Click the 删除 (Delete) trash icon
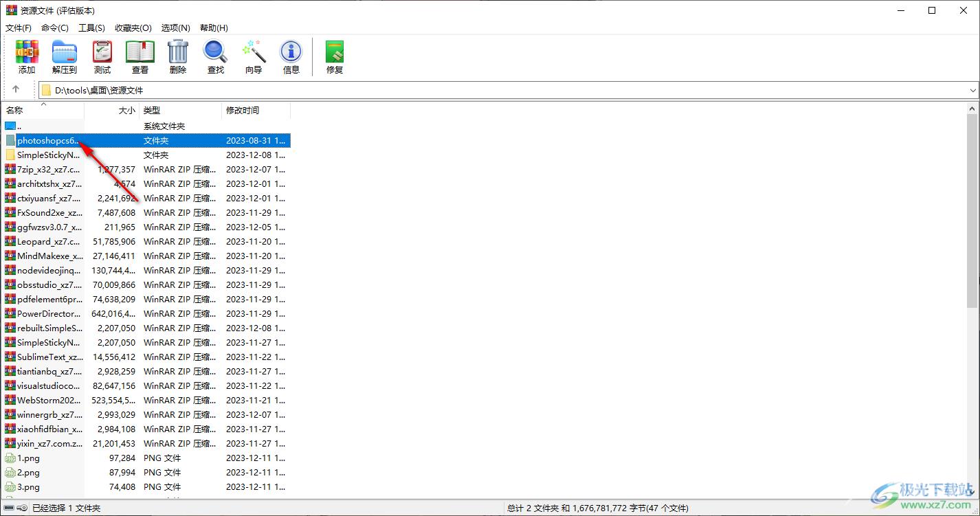Screen dimensions: 980x516 tap(178, 52)
